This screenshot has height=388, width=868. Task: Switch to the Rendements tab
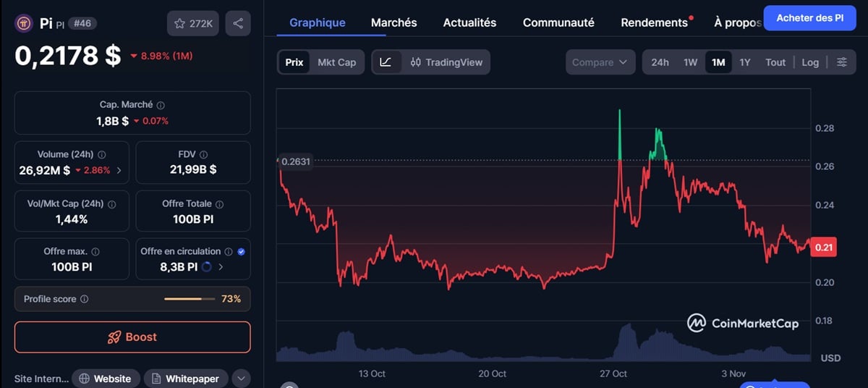tap(655, 22)
